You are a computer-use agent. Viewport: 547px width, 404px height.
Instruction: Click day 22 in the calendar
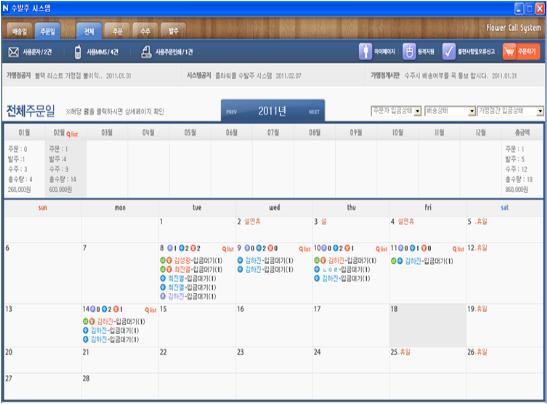tap(163, 352)
